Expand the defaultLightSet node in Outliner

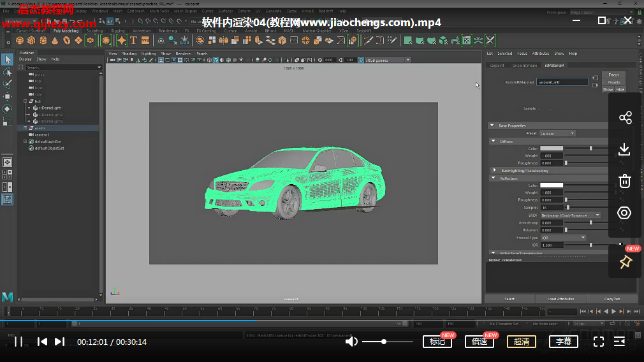click(x=25, y=141)
